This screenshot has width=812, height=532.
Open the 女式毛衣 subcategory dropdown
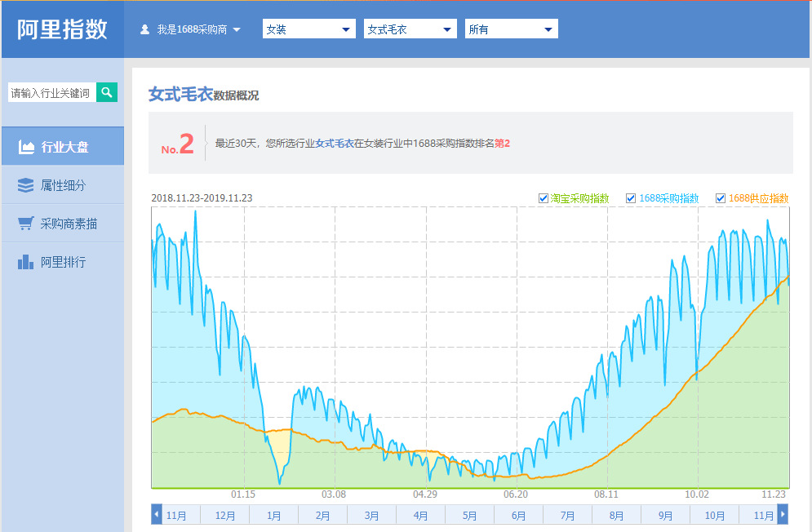(410, 29)
